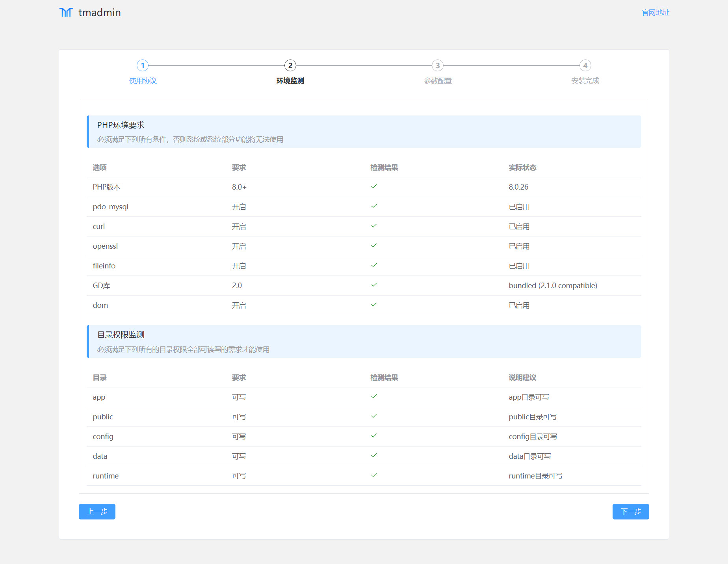Click the runtime directory check mark
This screenshot has height=564, width=728.
click(x=374, y=475)
